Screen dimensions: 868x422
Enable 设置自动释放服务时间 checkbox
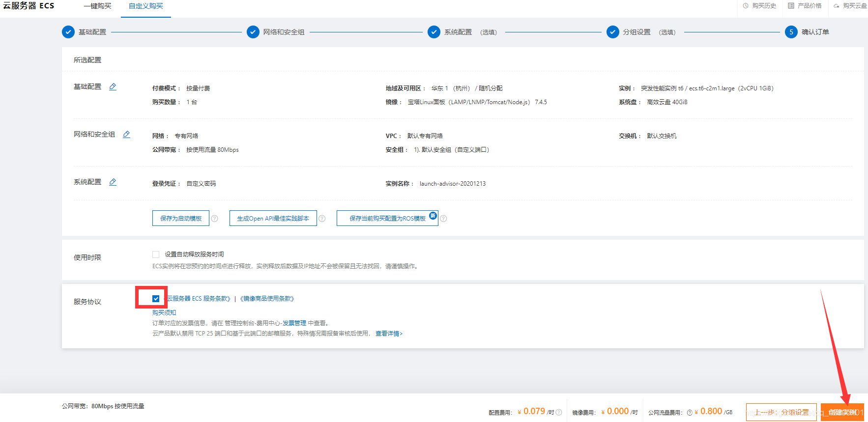[x=156, y=254]
